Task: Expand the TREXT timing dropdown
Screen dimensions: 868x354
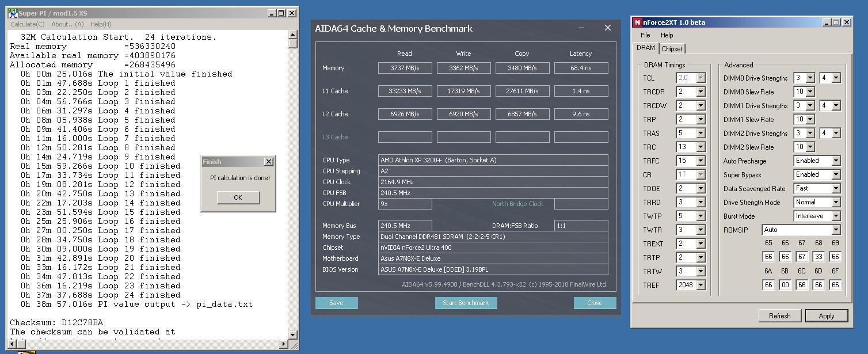Action: click(701, 243)
